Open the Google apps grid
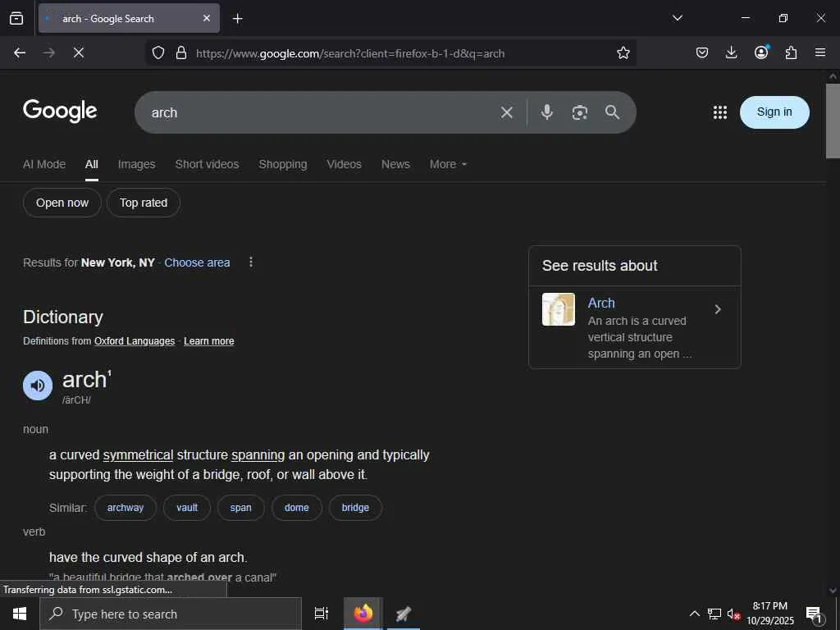Screen dimensions: 840x630 point(720,112)
